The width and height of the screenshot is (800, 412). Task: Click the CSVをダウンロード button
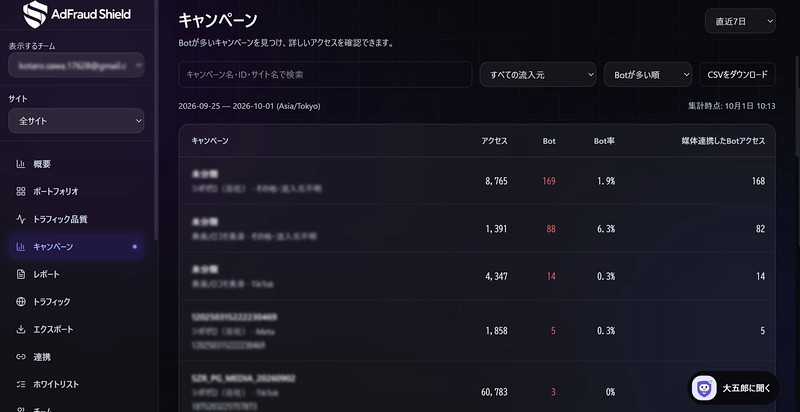click(737, 75)
